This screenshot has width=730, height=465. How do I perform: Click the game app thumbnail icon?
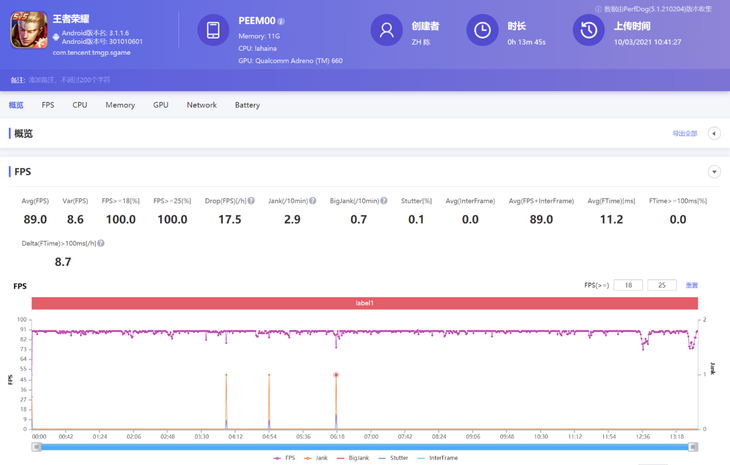click(29, 31)
